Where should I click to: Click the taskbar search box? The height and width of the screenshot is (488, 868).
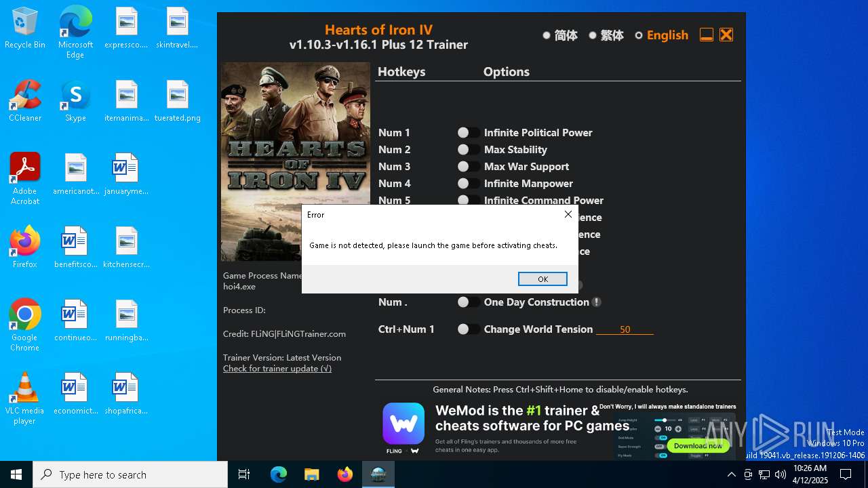pos(130,474)
